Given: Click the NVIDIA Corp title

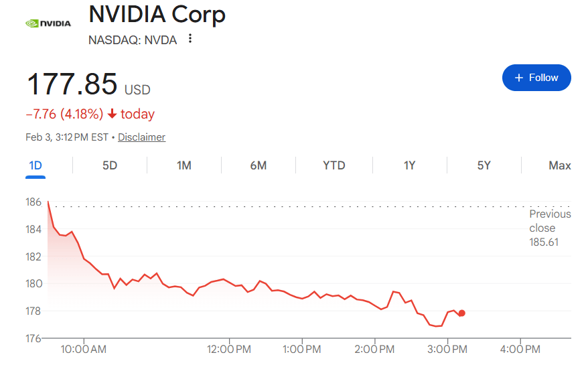Looking at the screenshot, I should click(x=157, y=15).
